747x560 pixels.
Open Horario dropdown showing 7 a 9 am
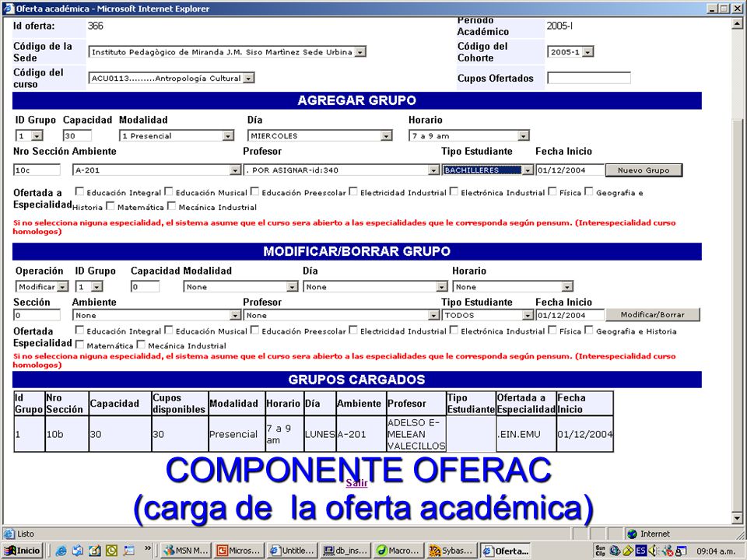468,135
